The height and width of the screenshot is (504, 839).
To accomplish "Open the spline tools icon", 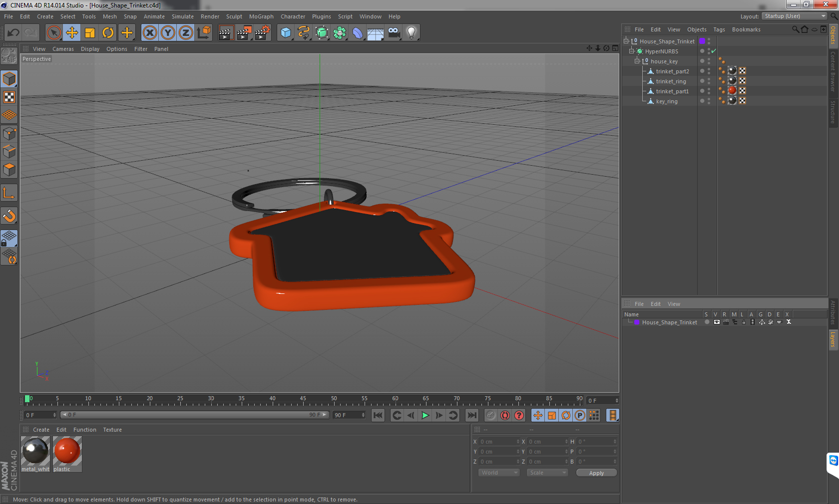I will click(x=304, y=33).
